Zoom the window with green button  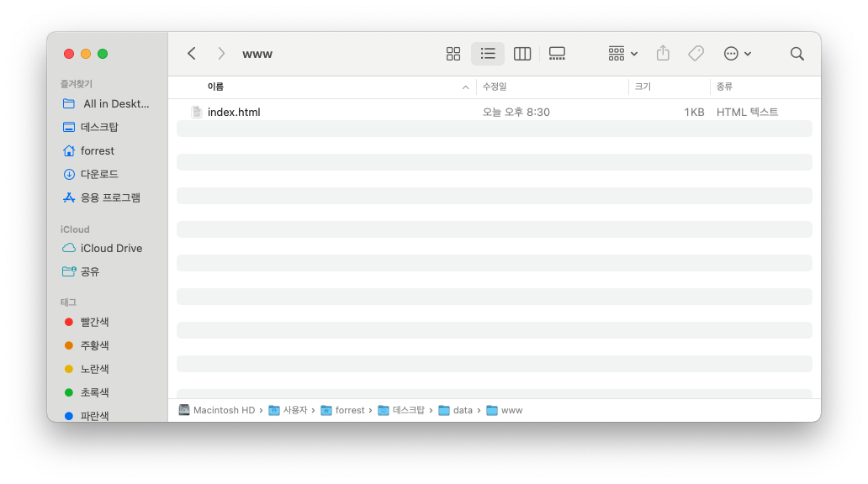coord(103,54)
